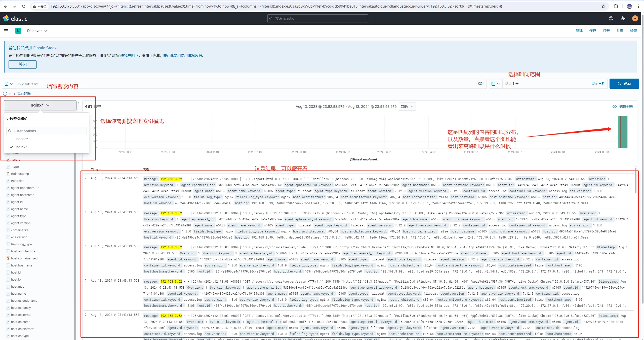The height and width of the screenshot is (340, 644).
Task: Sort by the Time column header
Action: (96, 169)
